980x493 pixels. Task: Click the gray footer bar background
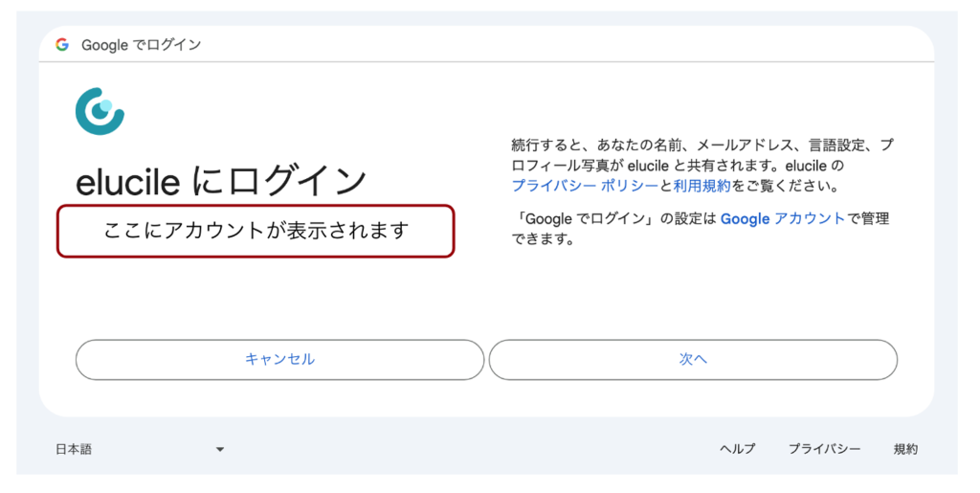coord(479,449)
